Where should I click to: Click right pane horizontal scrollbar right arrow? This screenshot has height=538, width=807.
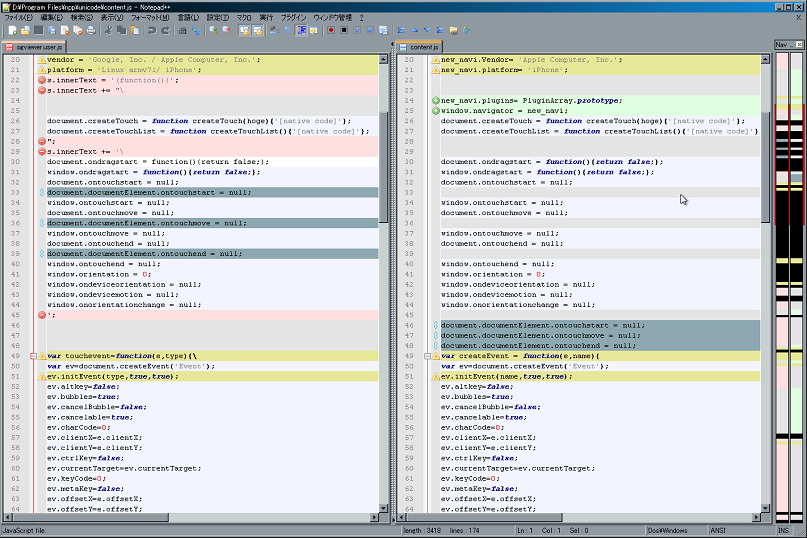pos(756,517)
